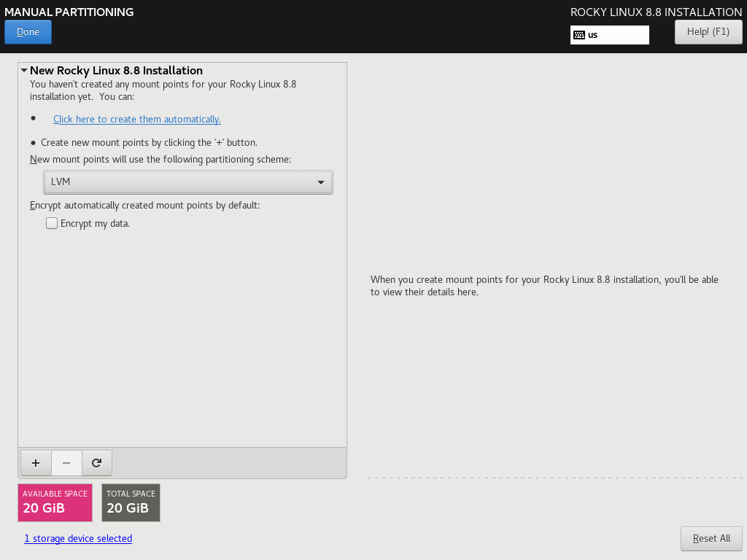This screenshot has height=560, width=747.
Task: Open the 'us' keyboard layout switcher
Action: [609, 35]
